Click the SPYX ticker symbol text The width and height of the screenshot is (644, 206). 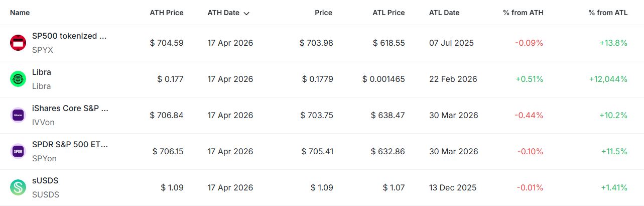pos(43,50)
